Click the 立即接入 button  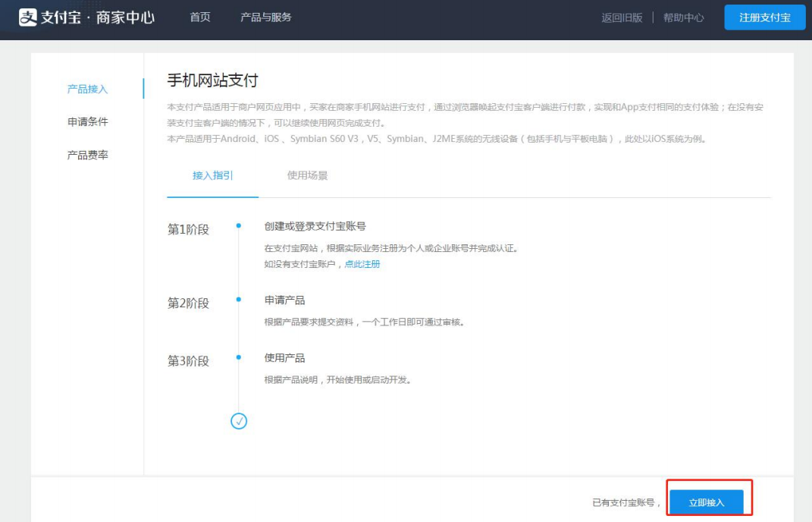(707, 502)
